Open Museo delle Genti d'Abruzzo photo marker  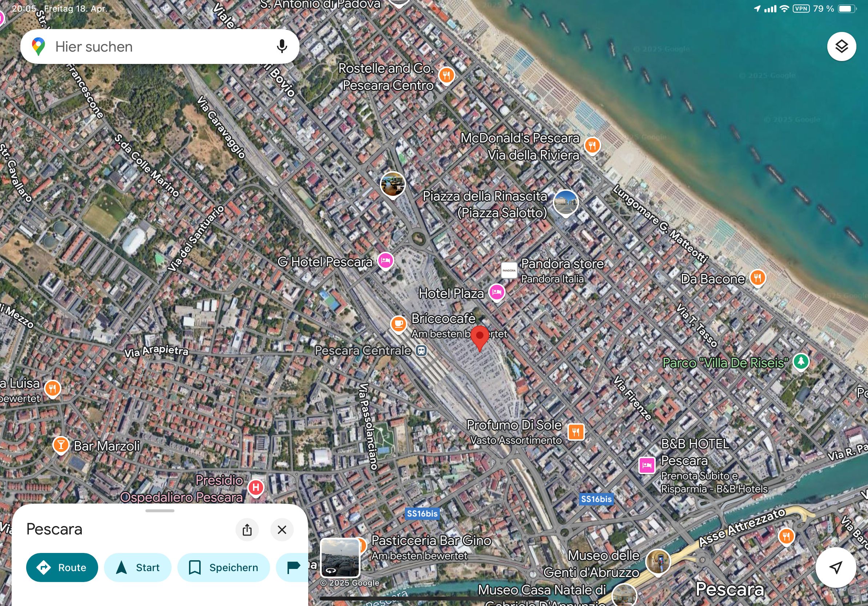pos(658,562)
